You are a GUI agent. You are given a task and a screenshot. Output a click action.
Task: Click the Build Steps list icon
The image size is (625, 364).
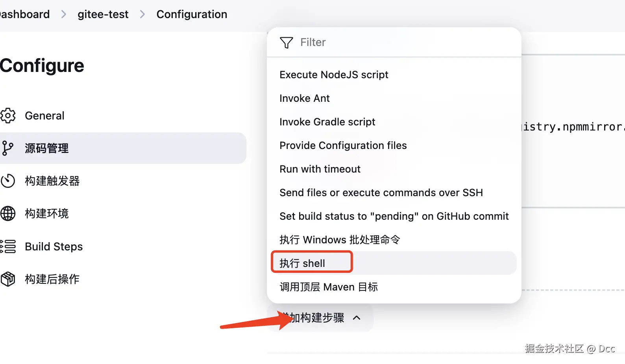point(8,246)
